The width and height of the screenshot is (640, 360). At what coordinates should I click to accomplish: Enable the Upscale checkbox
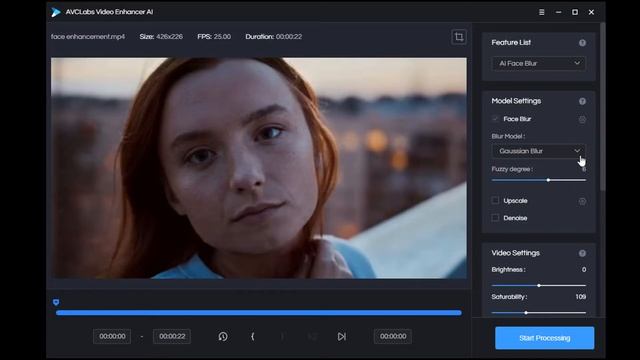click(x=495, y=200)
